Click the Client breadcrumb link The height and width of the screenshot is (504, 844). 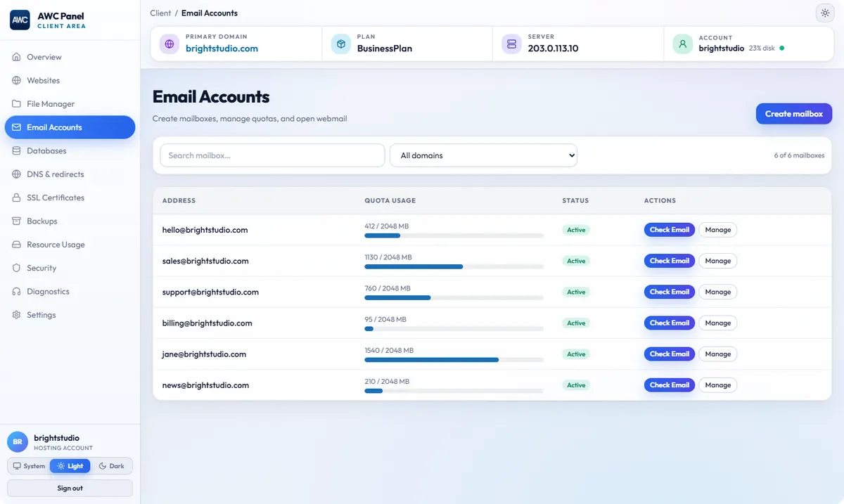[160, 13]
